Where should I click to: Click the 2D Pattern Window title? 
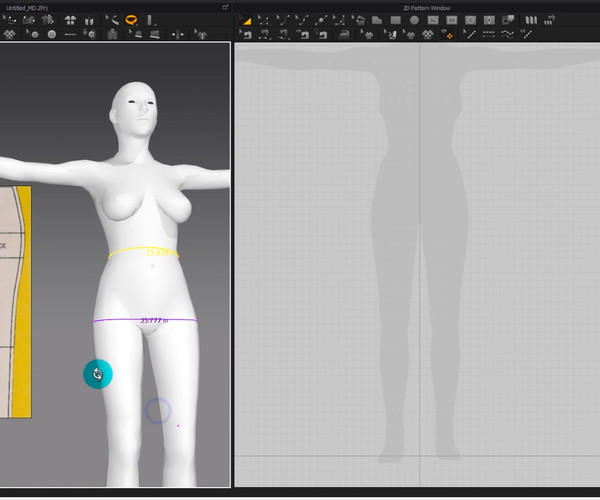pyautogui.click(x=426, y=8)
